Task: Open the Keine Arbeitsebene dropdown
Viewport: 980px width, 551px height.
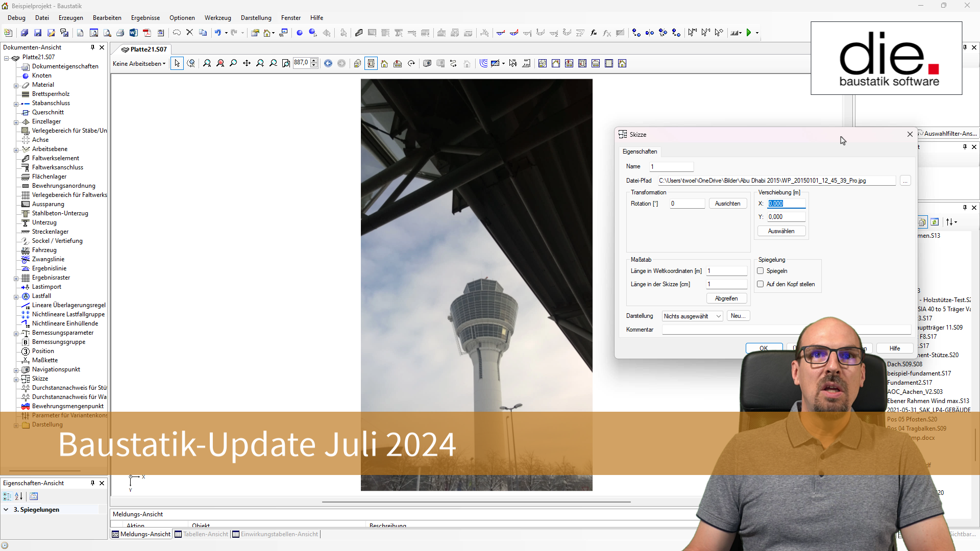Action: 139,64
